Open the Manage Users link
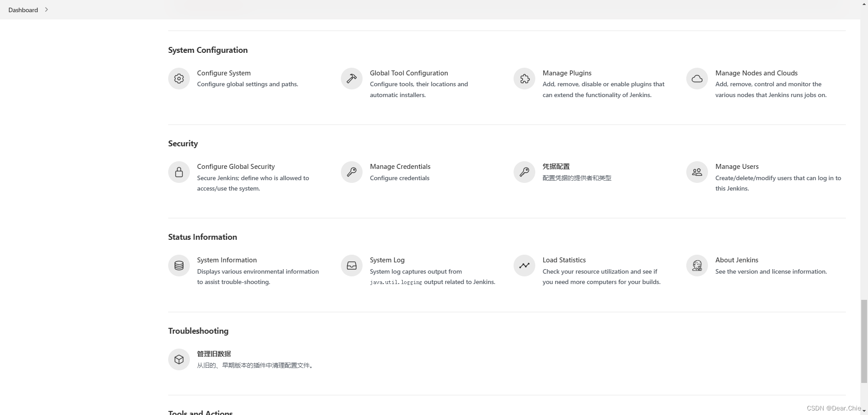868x415 pixels. pyautogui.click(x=737, y=167)
